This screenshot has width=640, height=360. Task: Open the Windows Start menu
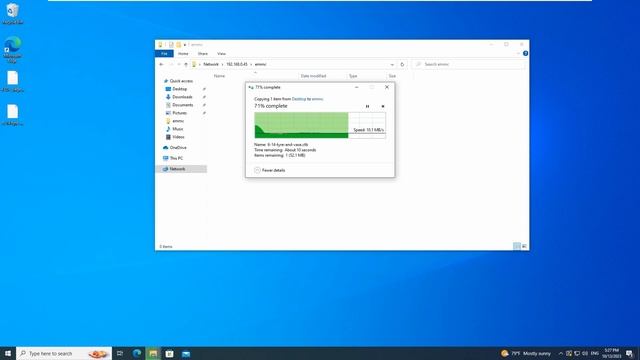[8, 353]
